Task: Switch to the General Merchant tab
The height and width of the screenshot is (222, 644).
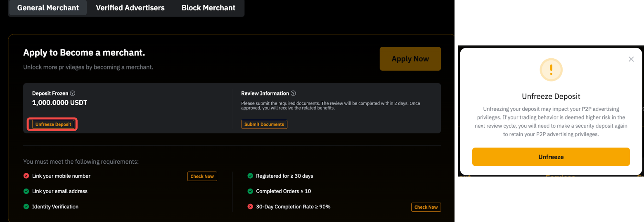Action: tap(48, 8)
